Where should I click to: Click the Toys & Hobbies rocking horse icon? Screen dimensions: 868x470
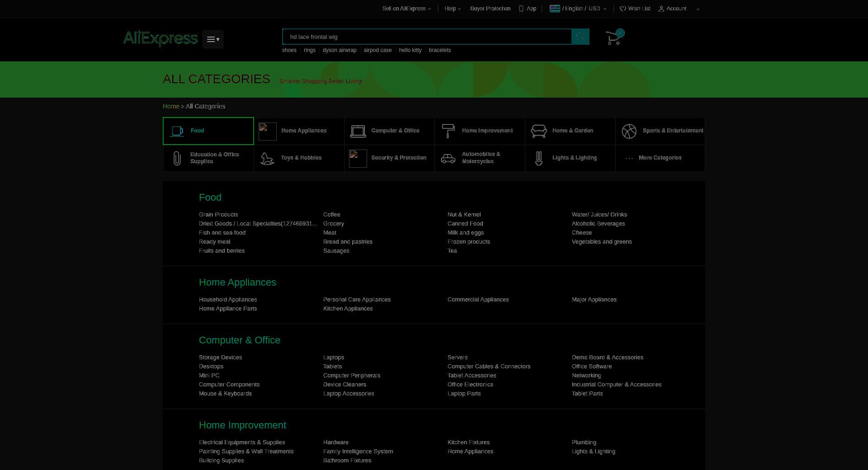[268, 159]
